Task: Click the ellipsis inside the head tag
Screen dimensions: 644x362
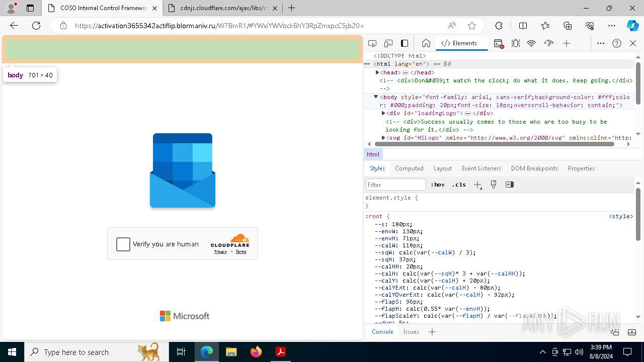Action: pyautogui.click(x=406, y=73)
